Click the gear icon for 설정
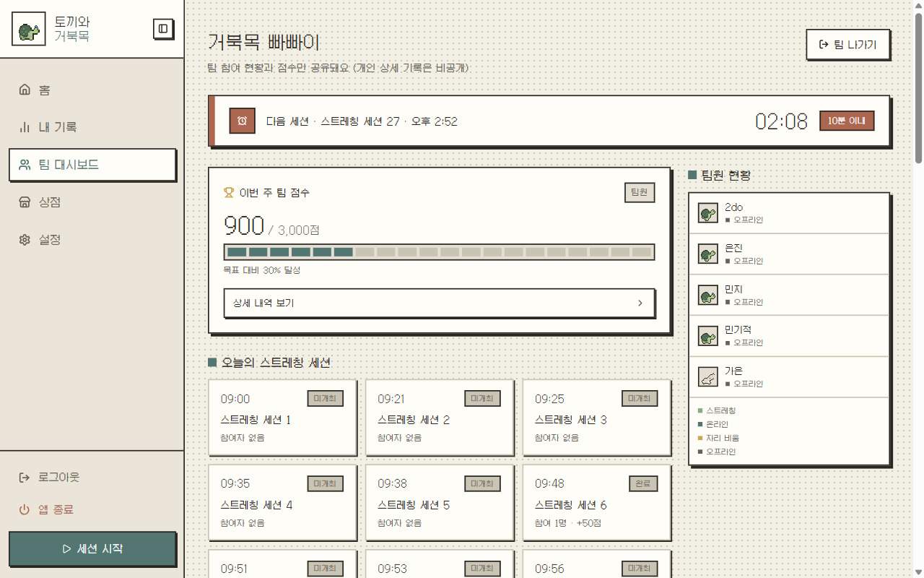Viewport: 924px width, 578px height. (25, 240)
